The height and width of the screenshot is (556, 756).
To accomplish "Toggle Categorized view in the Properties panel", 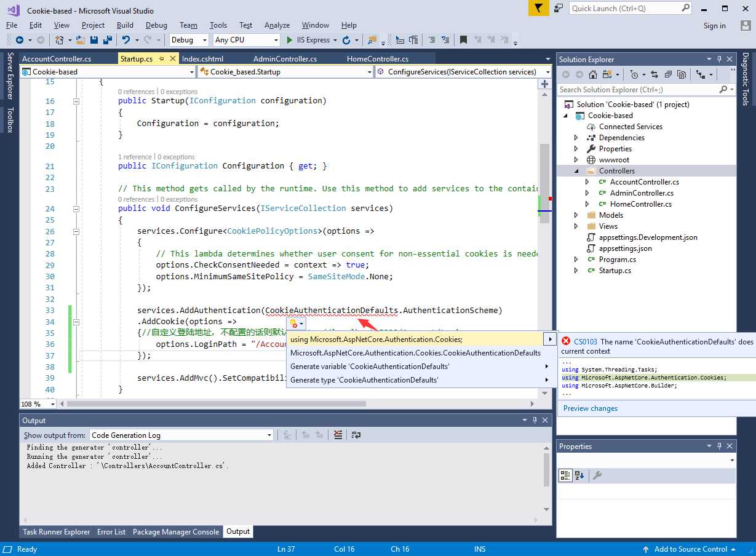I will (x=565, y=475).
